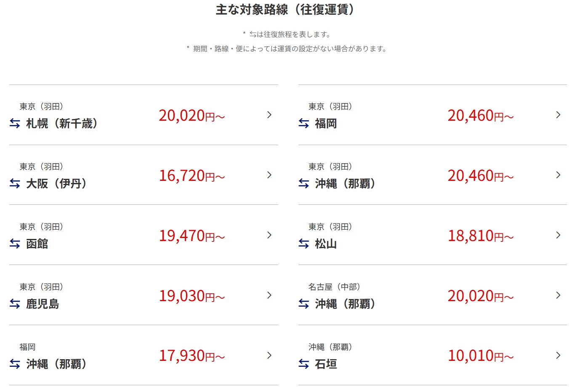
Task: Select the round-trip arrows next to 函館
Action: (x=13, y=244)
